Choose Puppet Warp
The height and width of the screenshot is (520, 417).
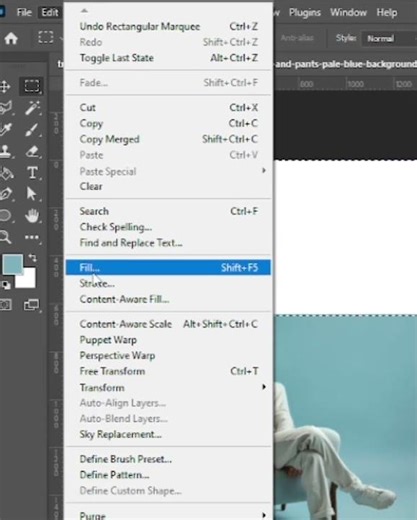(x=169, y=340)
